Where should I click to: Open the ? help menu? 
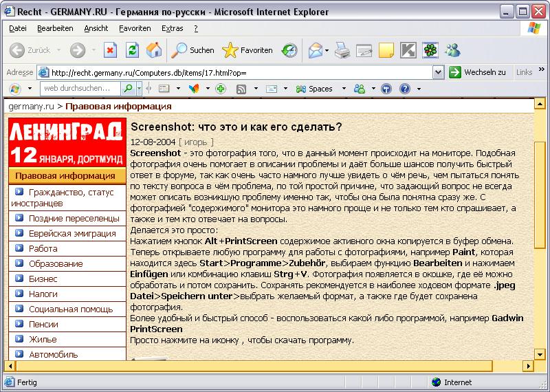(x=196, y=28)
